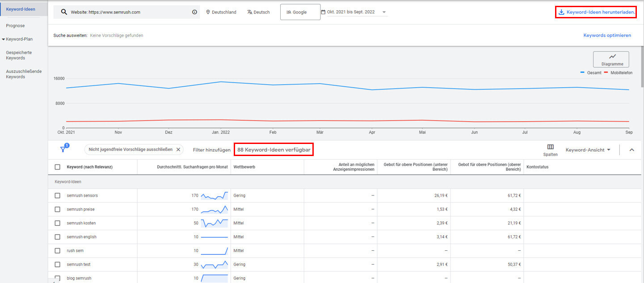This screenshot has width=644, height=283.
Task: Open Gespeicherte Keywords in the sidebar
Action: click(19, 55)
